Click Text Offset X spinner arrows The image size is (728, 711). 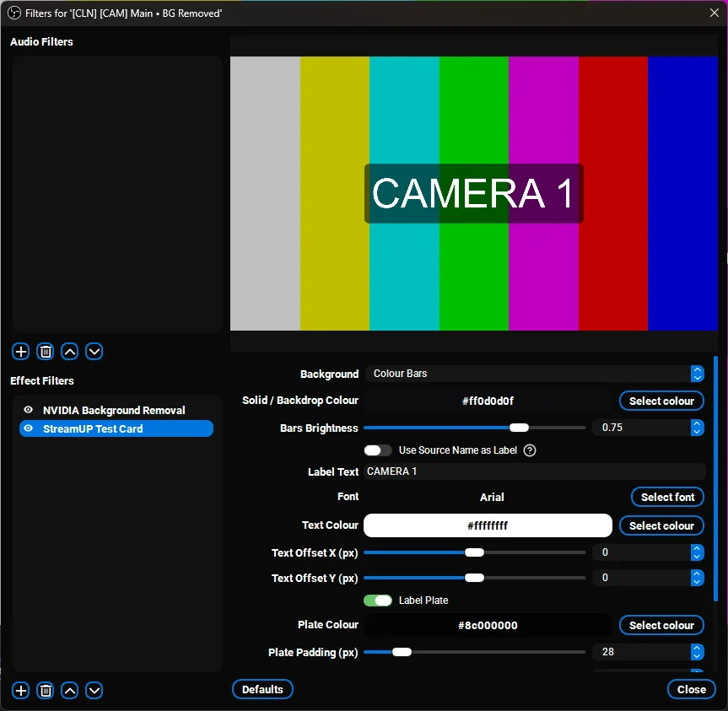697,552
